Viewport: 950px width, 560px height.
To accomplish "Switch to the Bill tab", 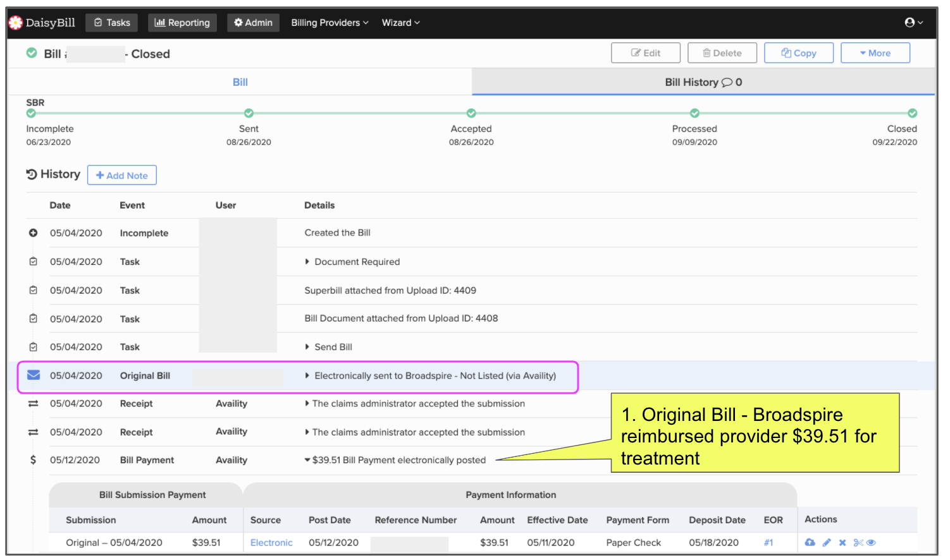I will [240, 82].
